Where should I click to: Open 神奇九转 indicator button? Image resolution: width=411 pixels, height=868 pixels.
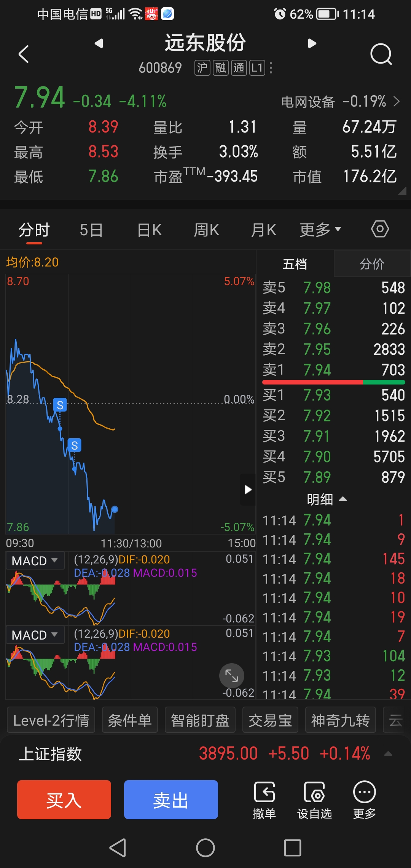(341, 720)
